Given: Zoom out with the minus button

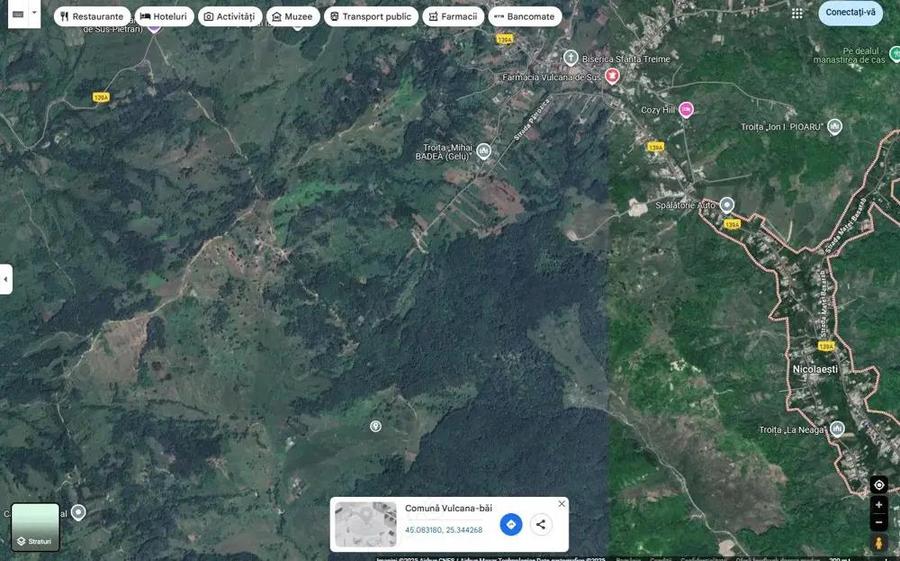Looking at the screenshot, I should pos(878,522).
